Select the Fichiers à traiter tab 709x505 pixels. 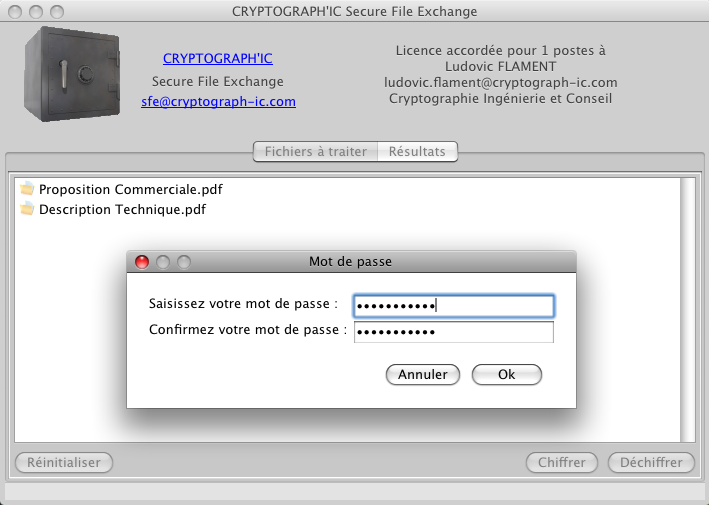pyautogui.click(x=315, y=152)
